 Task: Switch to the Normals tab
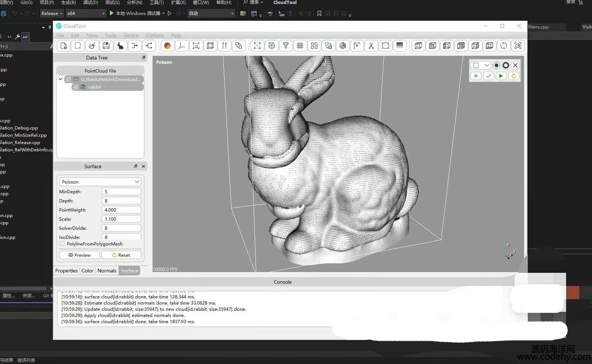(107, 271)
